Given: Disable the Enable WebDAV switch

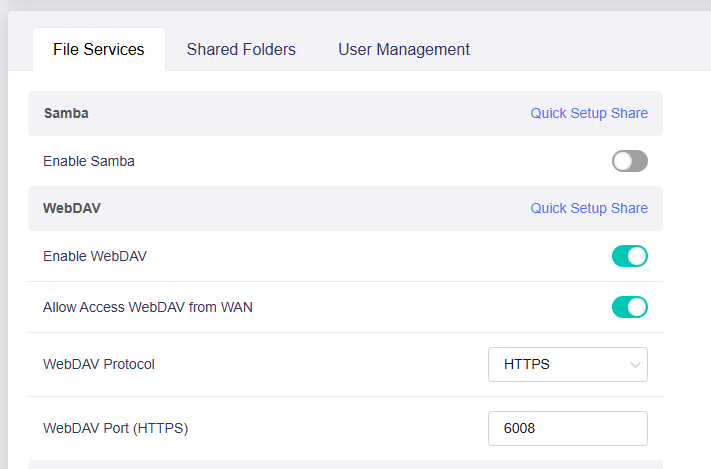Looking at the screenshot, I should (630, 257).
